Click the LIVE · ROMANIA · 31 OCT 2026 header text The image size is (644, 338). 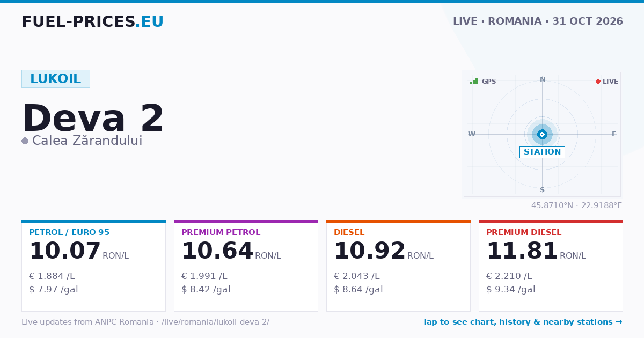point(538,21)
